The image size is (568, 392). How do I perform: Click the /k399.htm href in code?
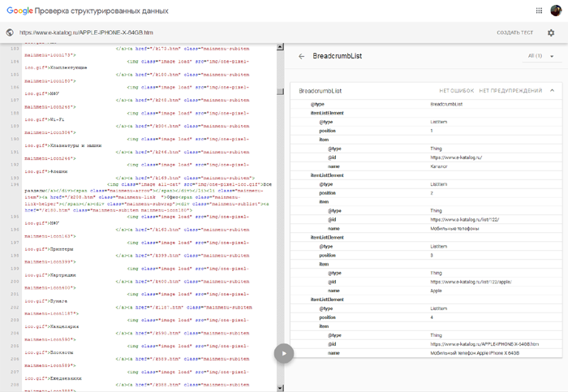coord(166,256)
